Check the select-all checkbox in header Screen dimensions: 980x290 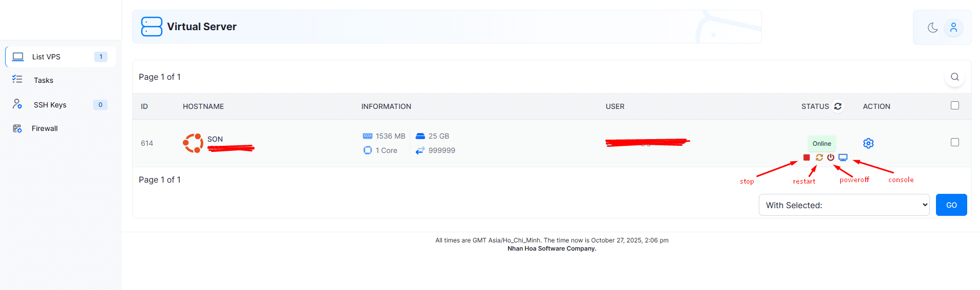coord(954,105)
